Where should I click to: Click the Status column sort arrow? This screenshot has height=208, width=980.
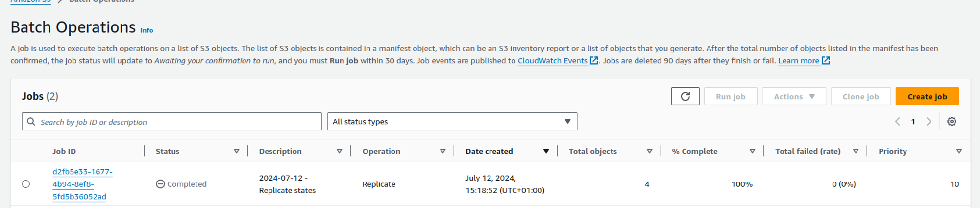pyautogui.click(x=236, y=151)
